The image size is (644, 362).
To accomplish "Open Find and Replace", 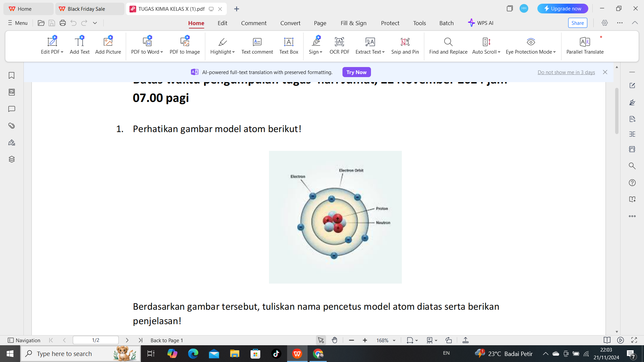I will pos(448,45).
